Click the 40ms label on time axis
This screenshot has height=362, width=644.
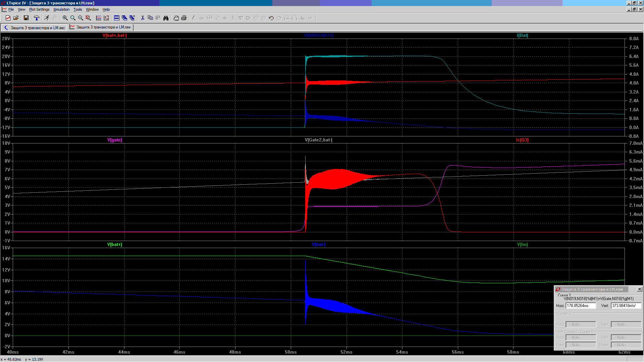(13, 352)
